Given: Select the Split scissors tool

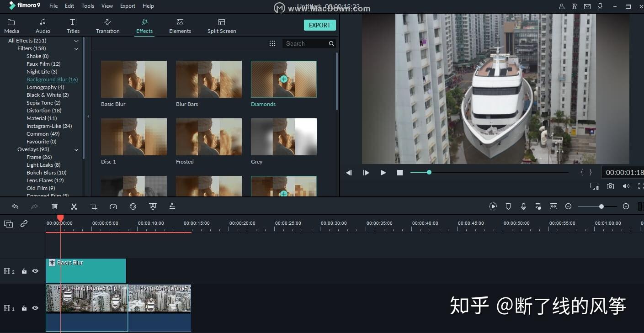Looking at the screenshot, I should click(74, 206).
